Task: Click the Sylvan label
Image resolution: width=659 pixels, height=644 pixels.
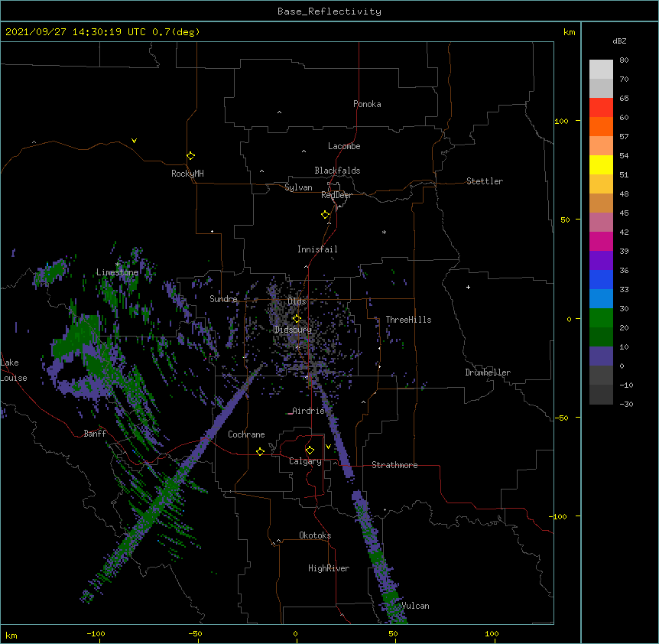Action: tap(298, 187)
